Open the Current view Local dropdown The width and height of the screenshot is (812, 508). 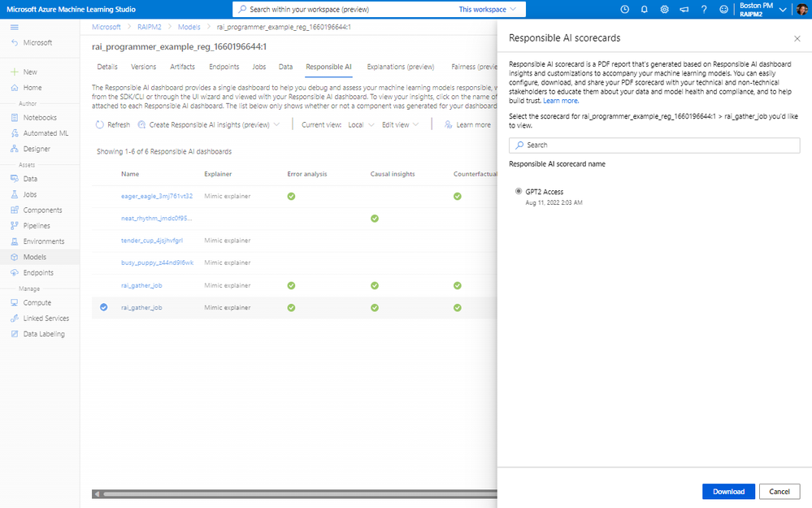pyautogui.click(x=361, y=125)
